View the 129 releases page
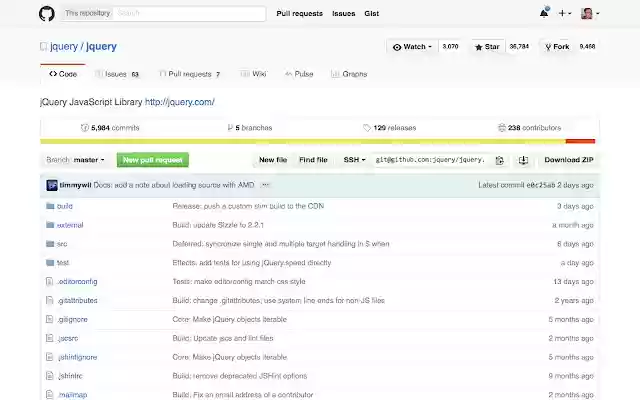The height and width of the screenshot is (400, 640). 389,128
